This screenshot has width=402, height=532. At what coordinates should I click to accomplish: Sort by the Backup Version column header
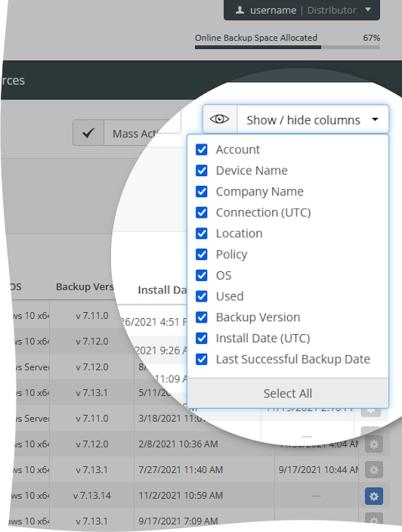[85, 286]
